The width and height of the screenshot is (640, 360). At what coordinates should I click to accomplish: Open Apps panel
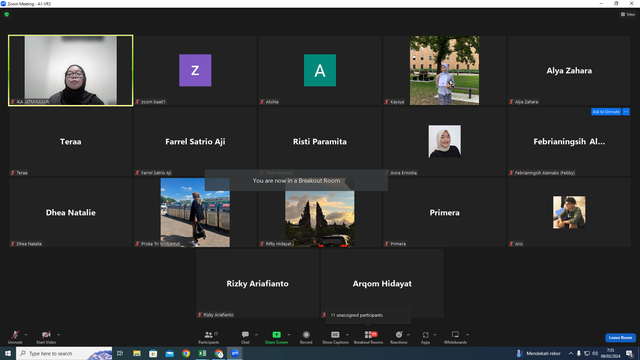(x=425, y=337)
